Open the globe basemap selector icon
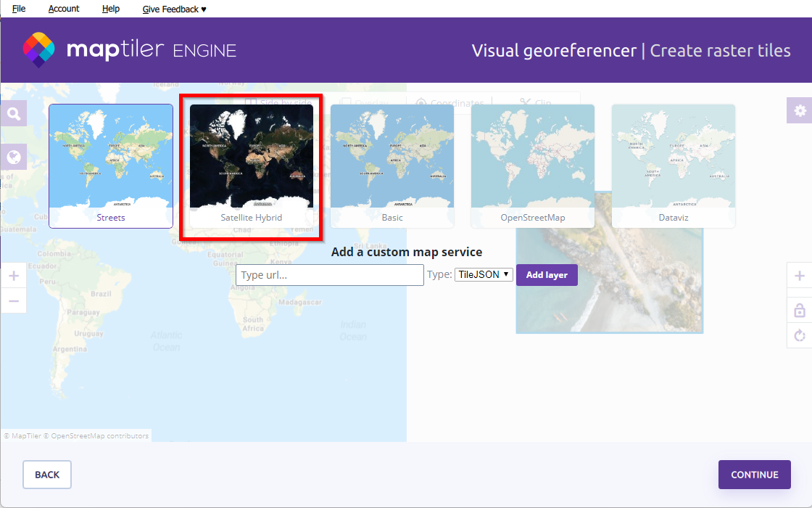The width and height of the screenshot is (812, 508). [13, 157]
